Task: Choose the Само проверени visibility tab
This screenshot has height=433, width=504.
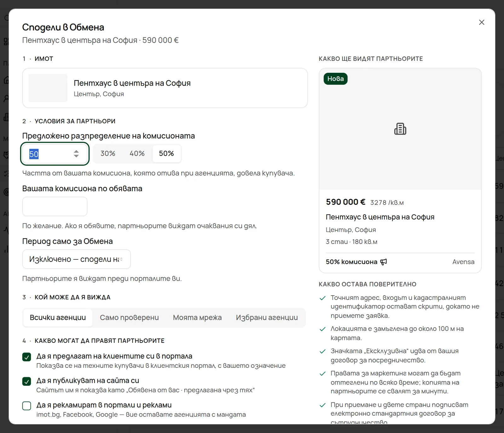Action: (129, 318)
